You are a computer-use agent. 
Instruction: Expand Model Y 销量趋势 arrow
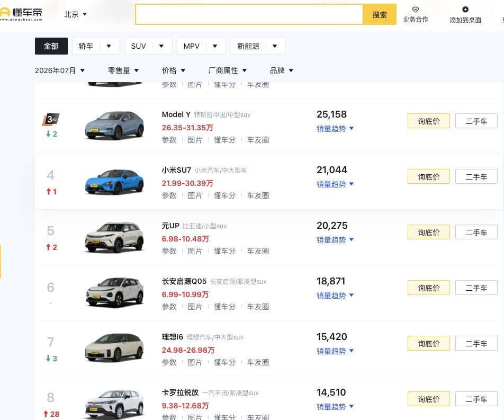(352, 128)
